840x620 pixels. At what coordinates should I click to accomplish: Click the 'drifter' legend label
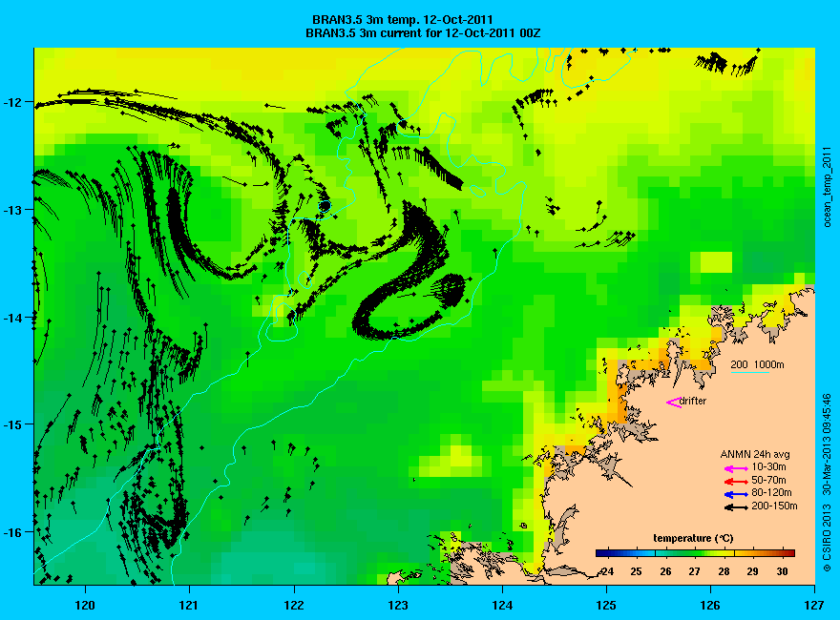coord(693,401)
